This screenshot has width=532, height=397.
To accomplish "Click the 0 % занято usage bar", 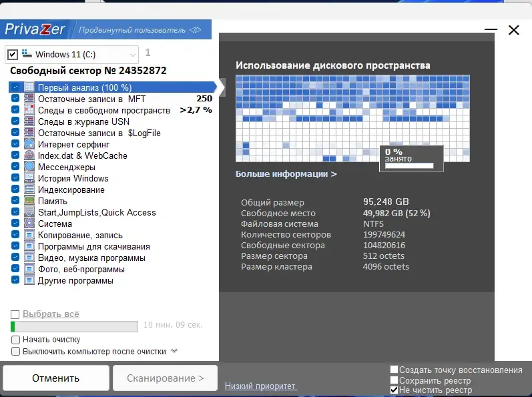I will 409,165.
